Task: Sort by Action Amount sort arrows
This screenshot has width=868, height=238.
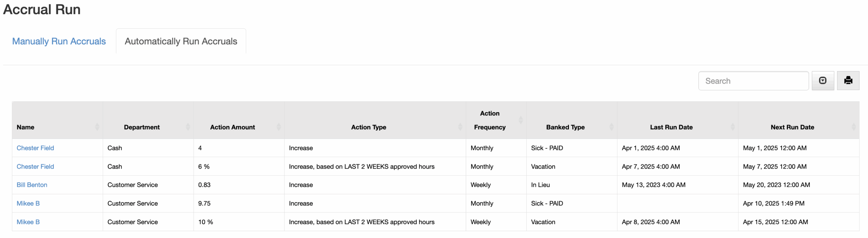Action: pos(279,127)
